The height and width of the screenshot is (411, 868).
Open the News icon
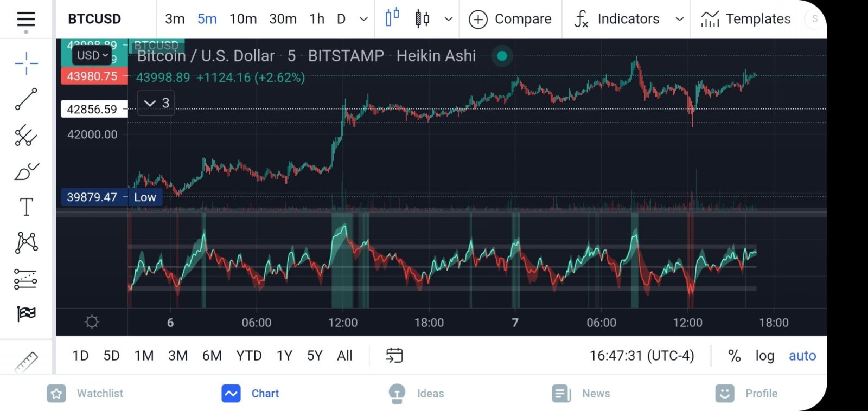(x=561, y=394)
